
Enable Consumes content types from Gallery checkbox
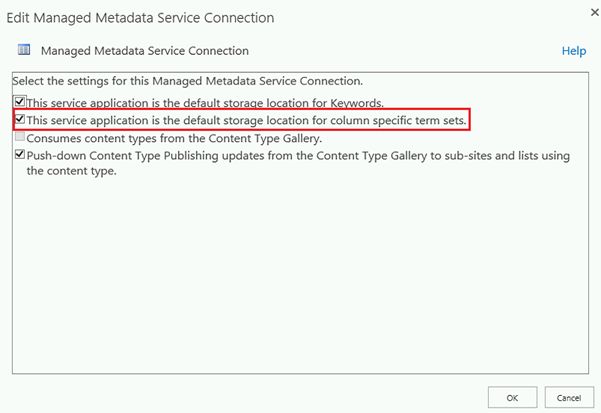click(x=21, y=137)
